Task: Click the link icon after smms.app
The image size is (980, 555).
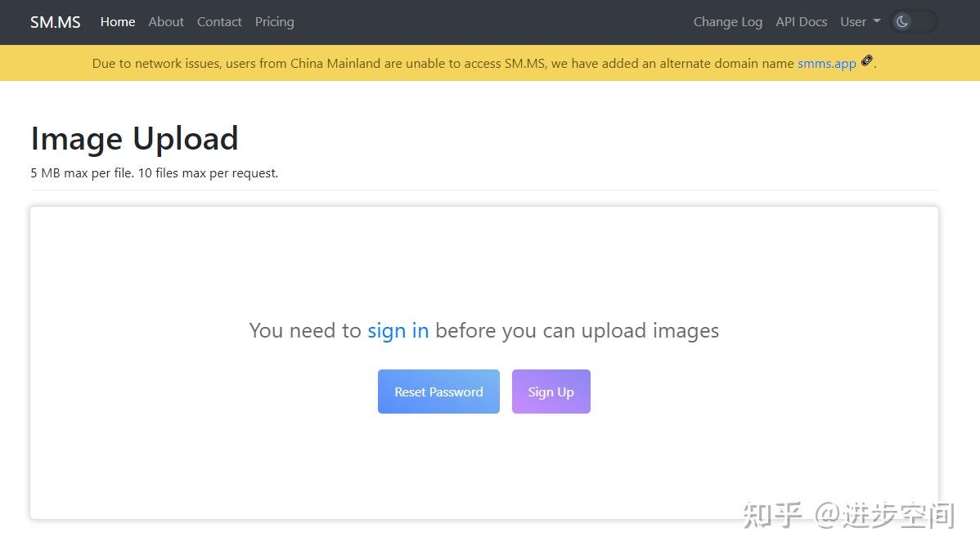Action: 866,60
